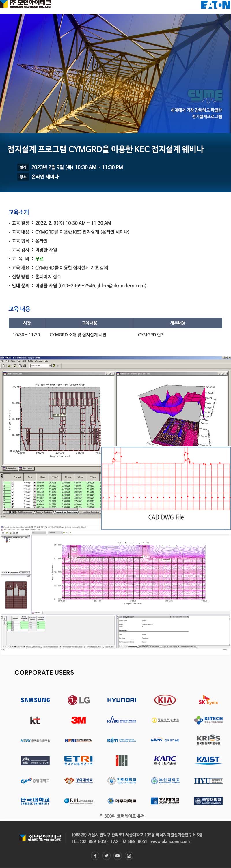
Task: Click the Open folder icon in CYMGrd toolbar
Action: [9, 366]
